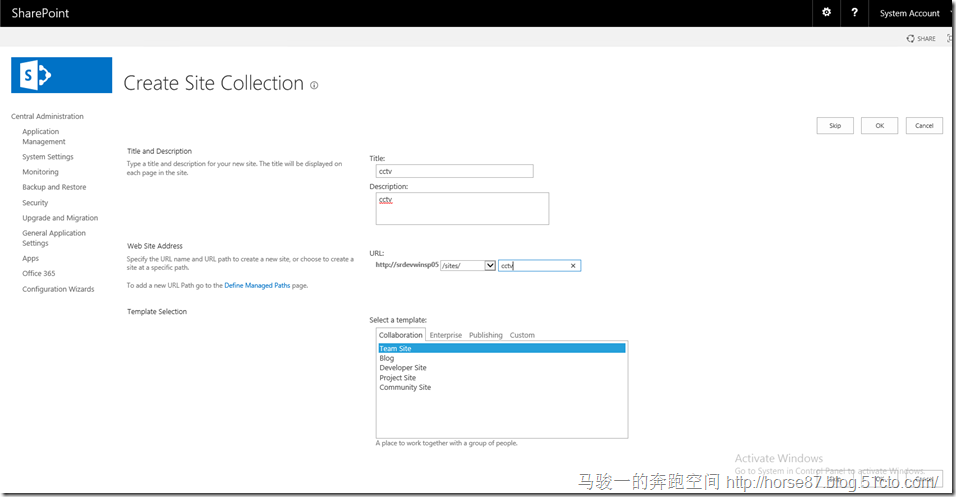Switch to the Custom template tab
The image size is (956, 497).
click(522, 335)
